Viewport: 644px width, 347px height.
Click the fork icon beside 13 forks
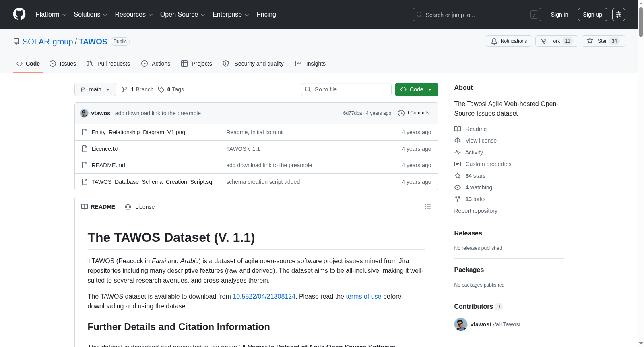(x=458, y=199)
